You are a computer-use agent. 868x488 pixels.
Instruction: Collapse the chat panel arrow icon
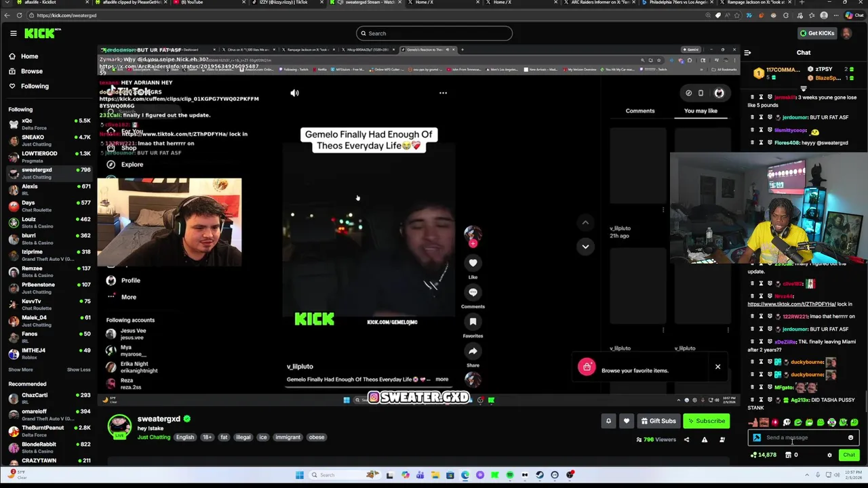(x=747, y=53)
